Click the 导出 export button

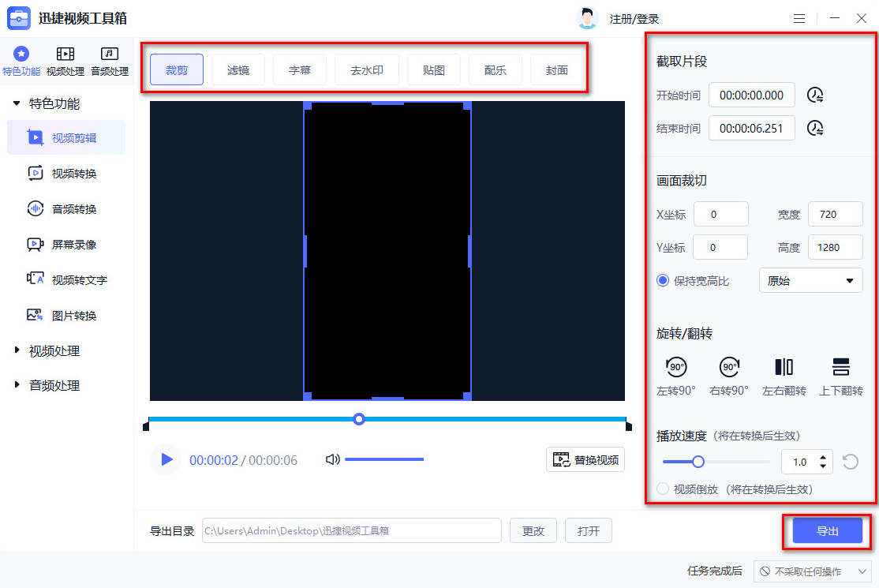(828, 531)
